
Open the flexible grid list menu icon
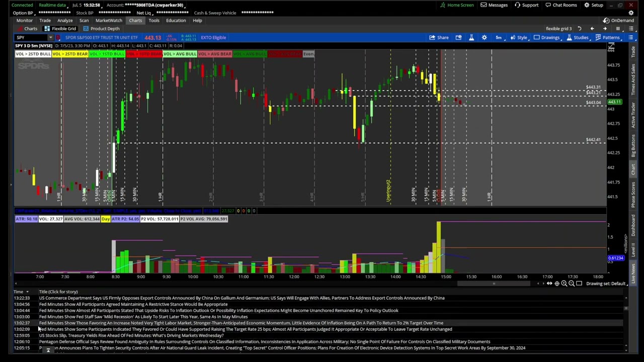coord(631,29)
